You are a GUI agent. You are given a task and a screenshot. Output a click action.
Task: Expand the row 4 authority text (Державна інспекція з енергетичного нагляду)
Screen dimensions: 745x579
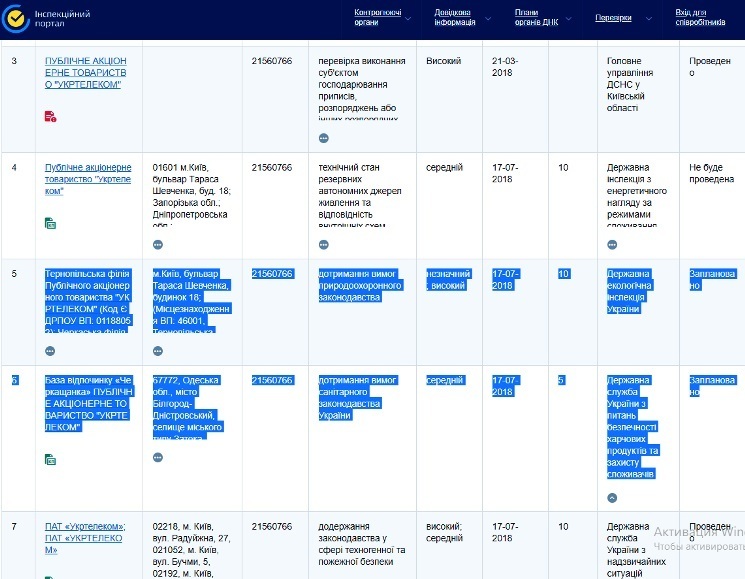pos(612,245)
